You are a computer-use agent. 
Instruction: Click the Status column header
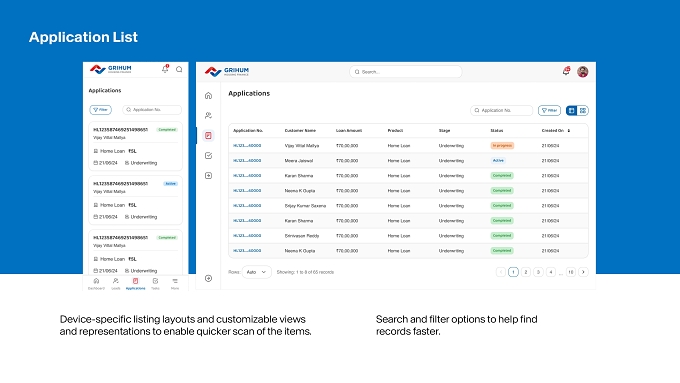click(x=497, y=131)
